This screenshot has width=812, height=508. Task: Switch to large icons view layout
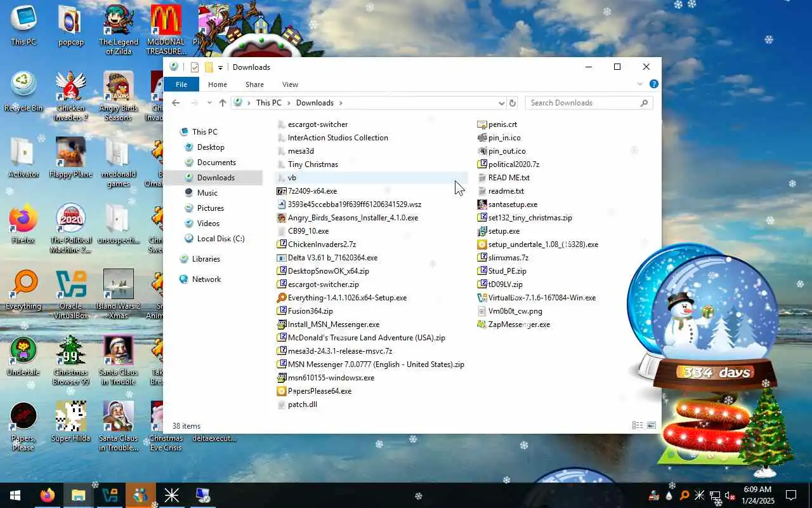point(651,425)
